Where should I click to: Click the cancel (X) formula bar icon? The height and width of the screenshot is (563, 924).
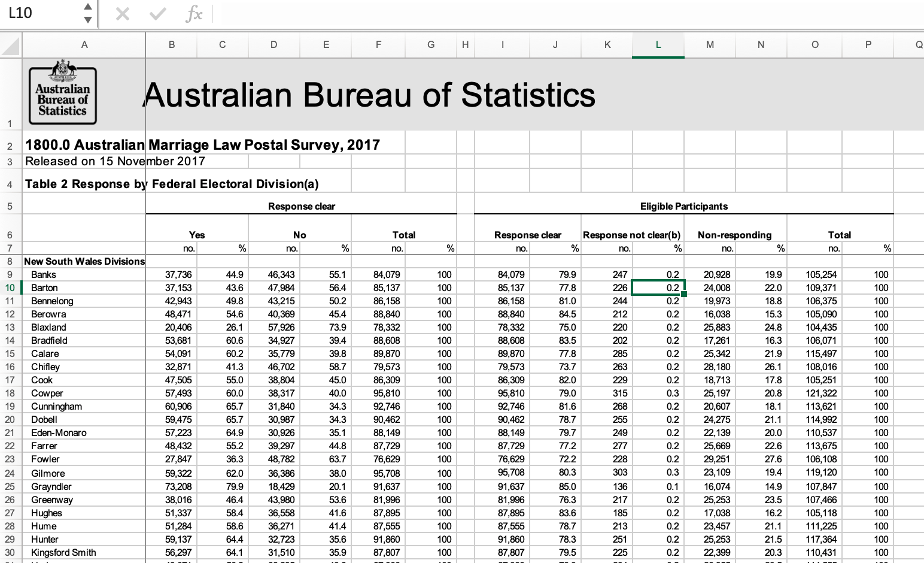click(x=123, y=14)
